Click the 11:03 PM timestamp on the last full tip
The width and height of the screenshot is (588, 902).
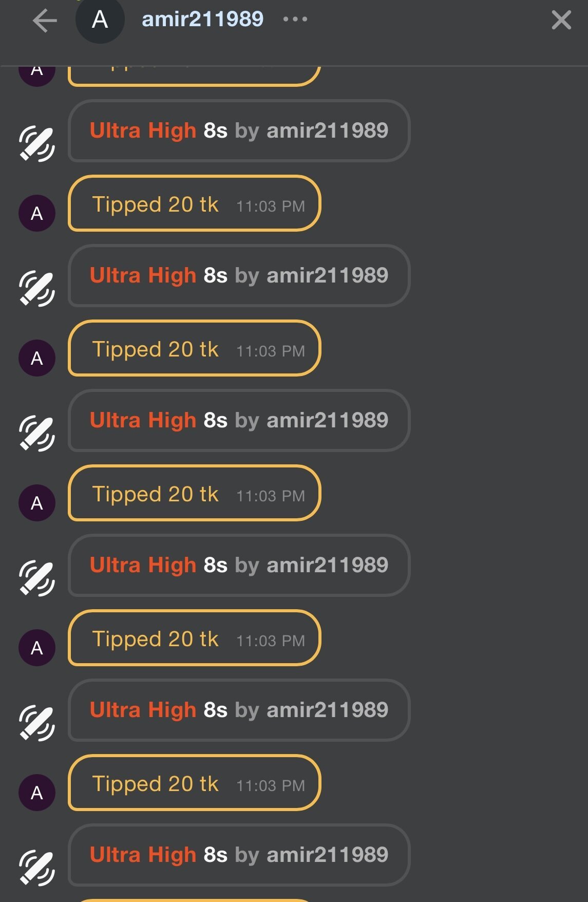click(271, 785)
